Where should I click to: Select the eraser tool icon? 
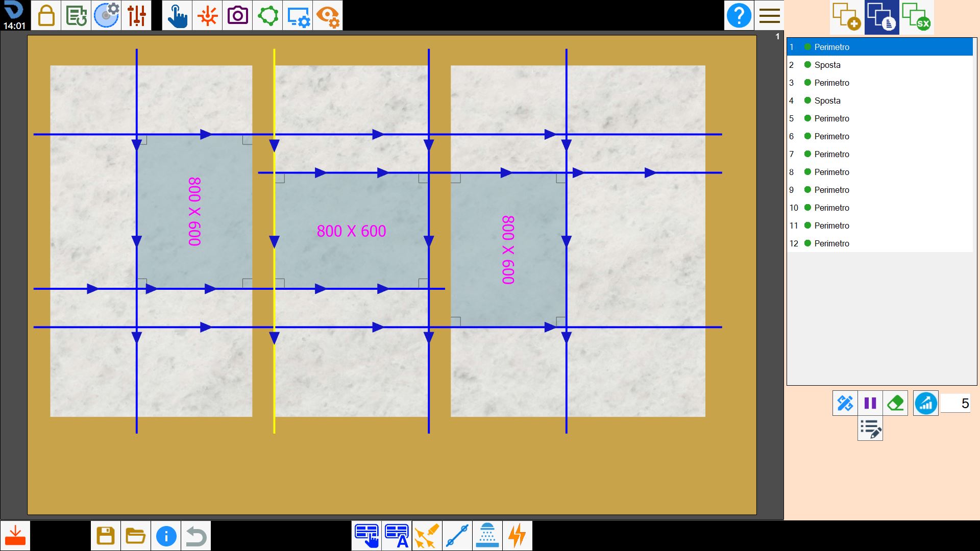pyautogui.click(x=896, y=404)
